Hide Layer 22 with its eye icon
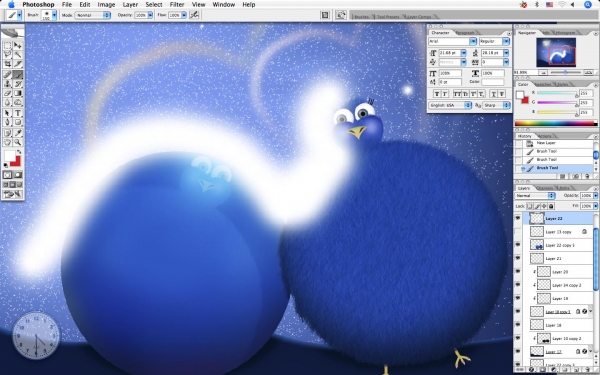Screen dimensions: 600x375 518,218
